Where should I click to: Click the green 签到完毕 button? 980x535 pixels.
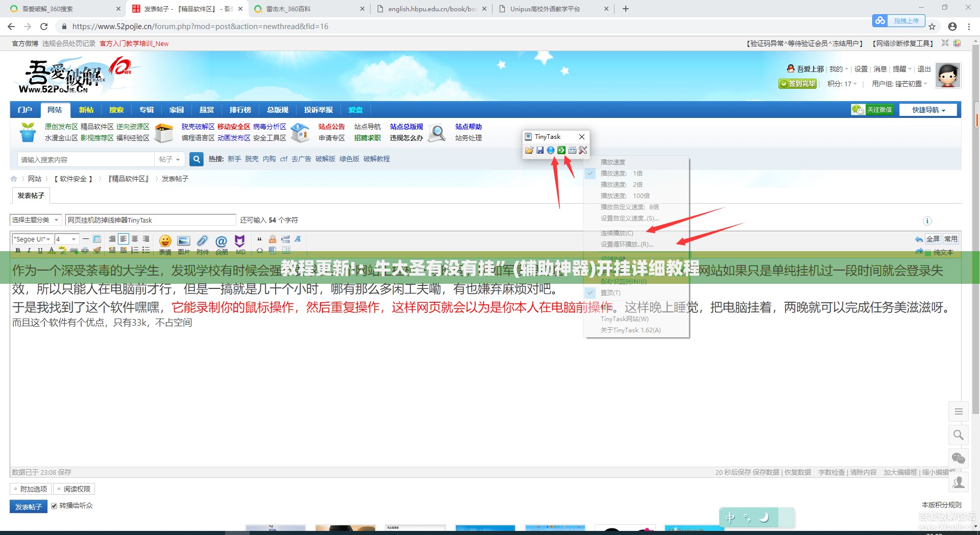(798, 84)
